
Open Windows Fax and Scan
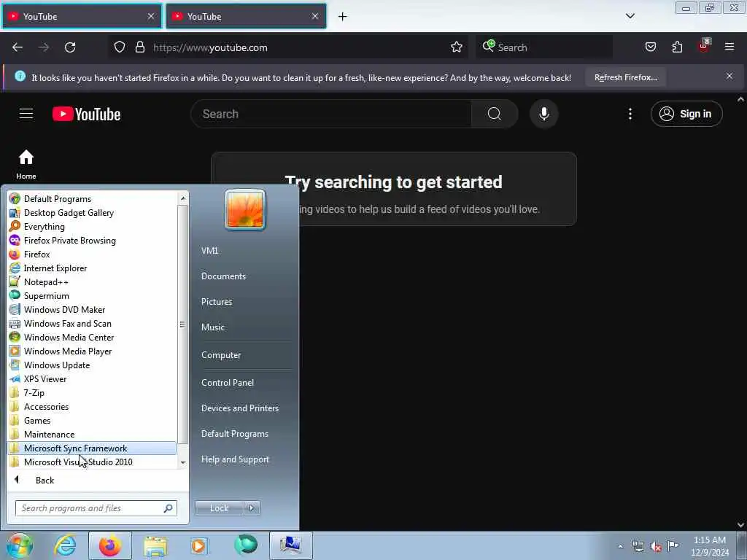click(x=91, y=323)
